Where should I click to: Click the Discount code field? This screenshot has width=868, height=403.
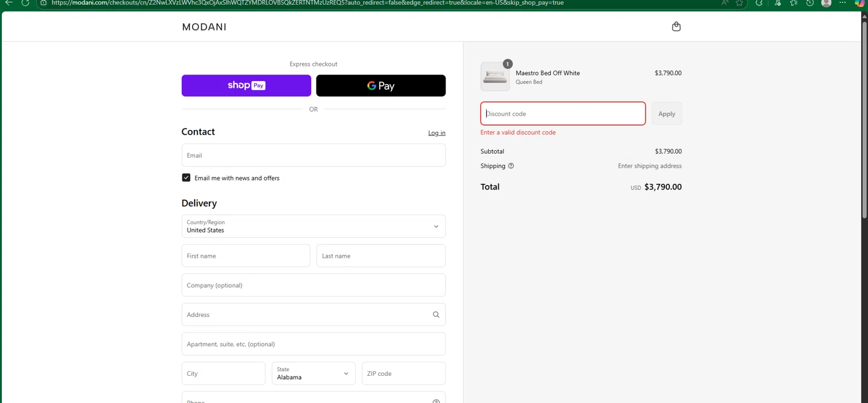pos(563,113)
